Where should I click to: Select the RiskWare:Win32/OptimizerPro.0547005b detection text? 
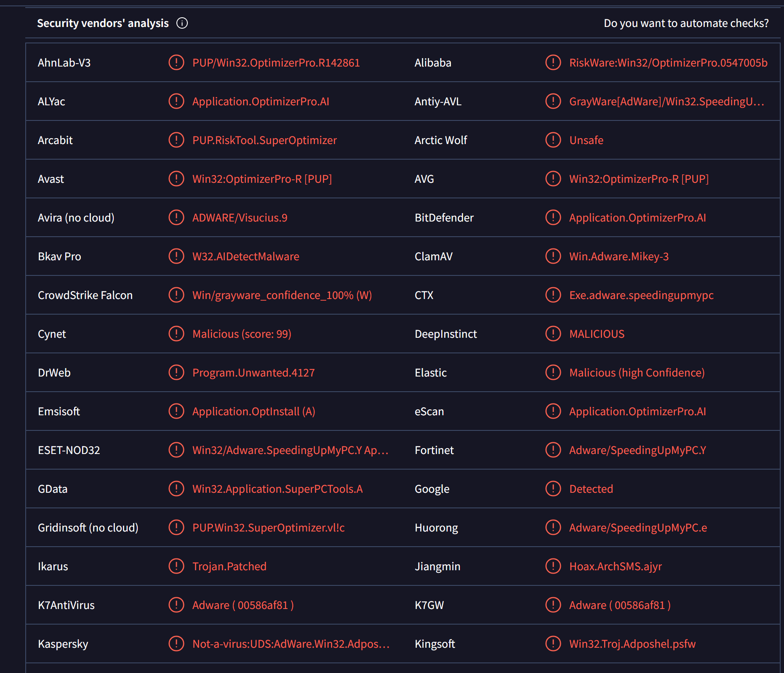[668, 63]
